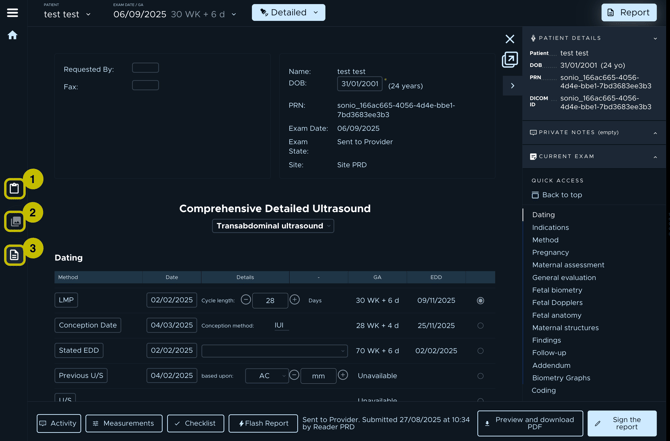This screenshot has height=441, width=670.
Task: Click the Requested By input field
Action: (145, 68)
